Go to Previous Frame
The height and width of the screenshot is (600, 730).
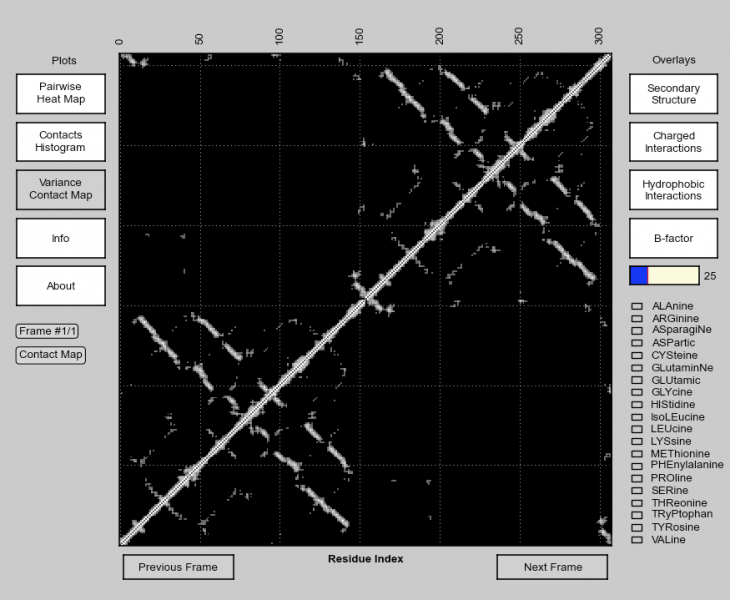[x=178, y=567]
